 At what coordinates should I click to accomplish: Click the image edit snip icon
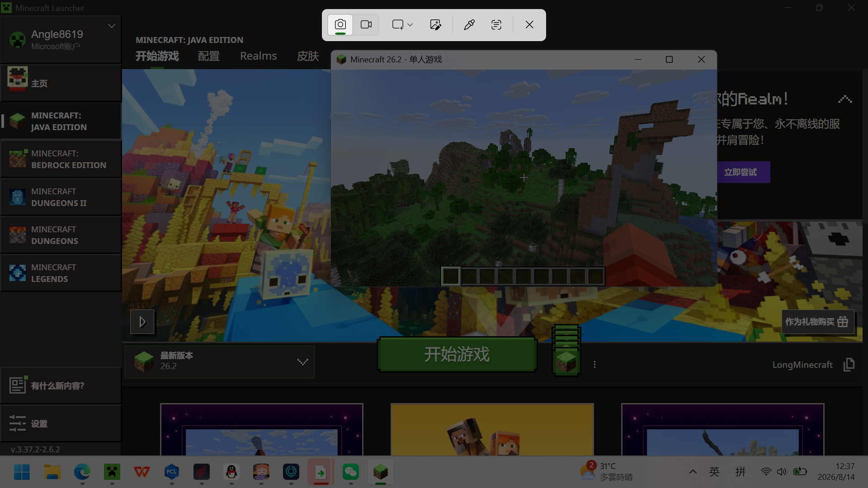pos(435,25)
